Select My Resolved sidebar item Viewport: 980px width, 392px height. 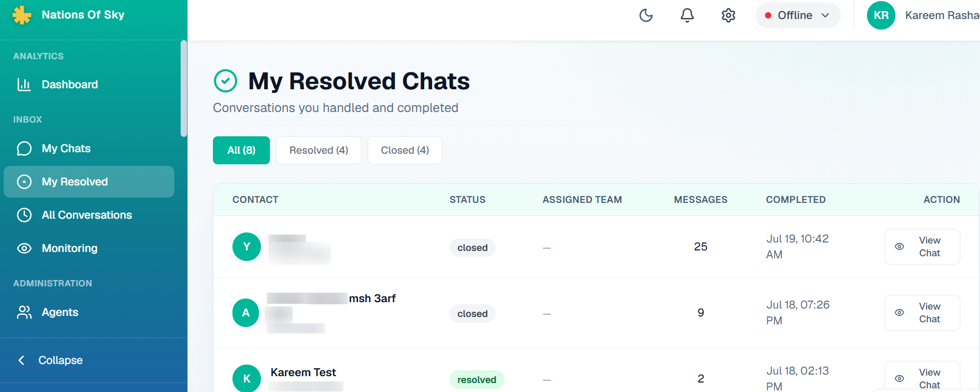pos(89,182)
